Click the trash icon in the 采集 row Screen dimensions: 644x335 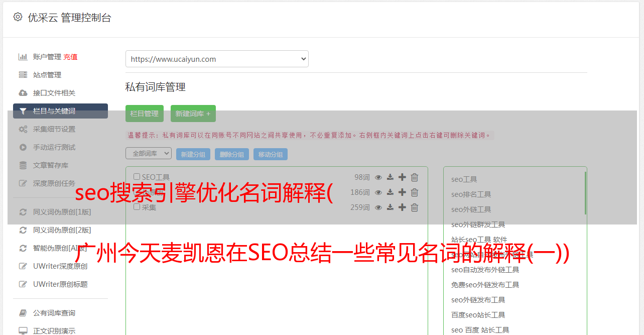click(x=415, y=207)
